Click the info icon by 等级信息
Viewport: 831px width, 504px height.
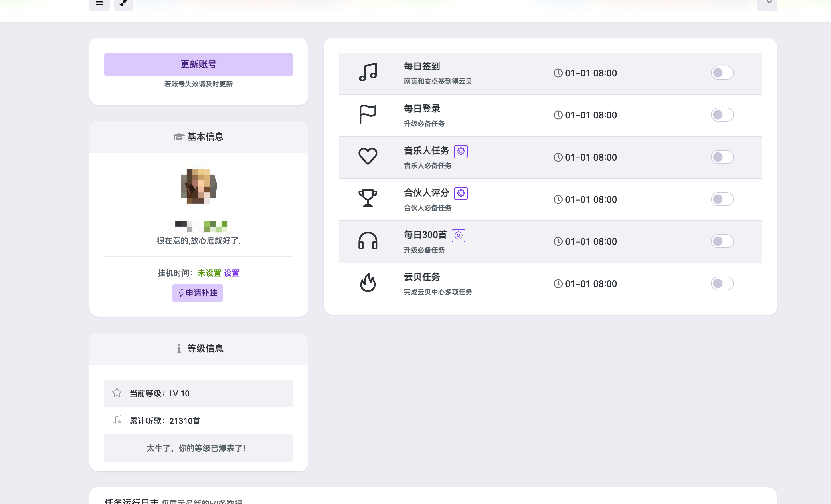[179, 348]
